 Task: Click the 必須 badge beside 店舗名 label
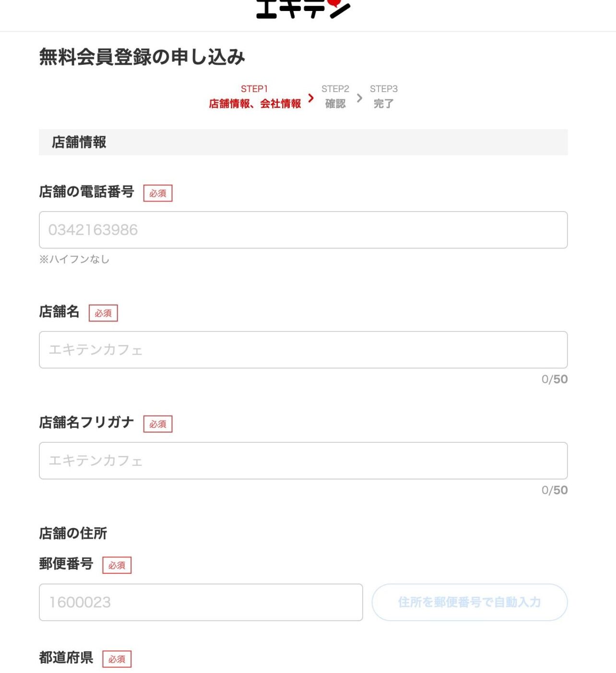pos(103,313)
